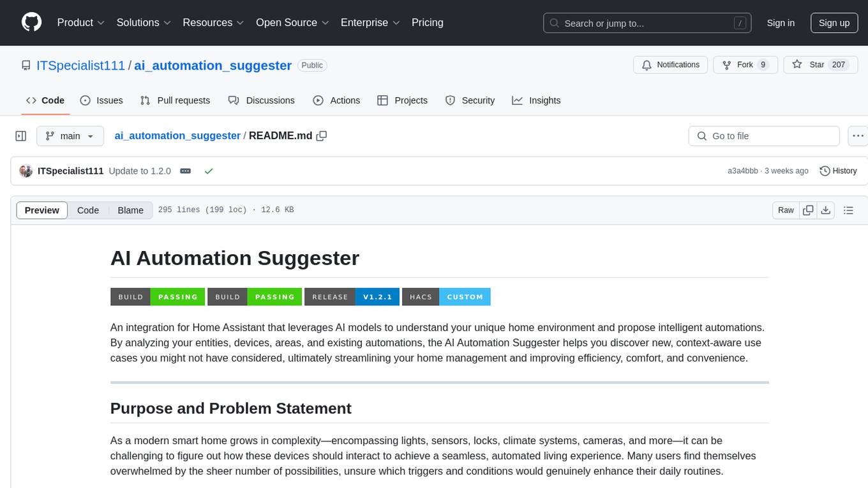This screenshot has width=868, height=488.
Task: Open the more file actions ellipsis menu
Action: click(x=858, y=136)
